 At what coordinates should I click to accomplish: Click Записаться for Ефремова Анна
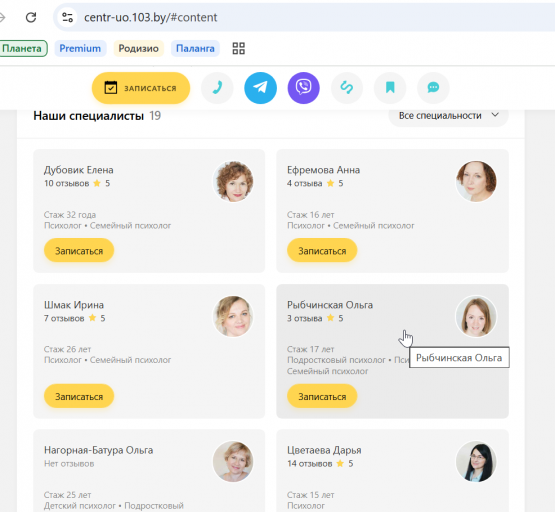click(x=322, y=251)
